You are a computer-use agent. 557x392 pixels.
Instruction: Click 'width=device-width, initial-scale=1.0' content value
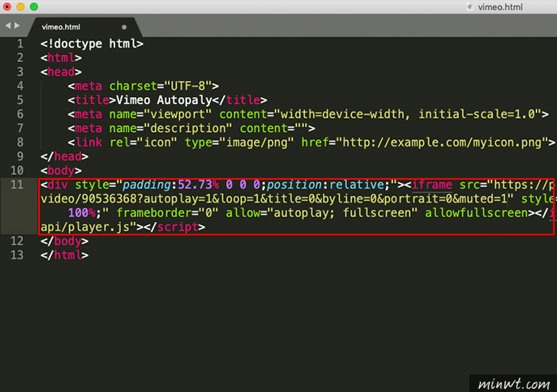[407, 114]
